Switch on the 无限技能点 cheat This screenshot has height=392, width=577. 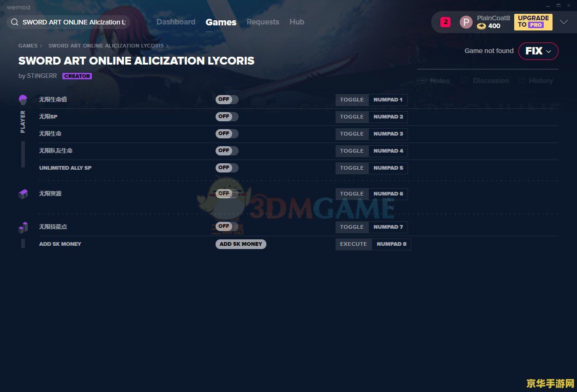click(x=227, y=226)
